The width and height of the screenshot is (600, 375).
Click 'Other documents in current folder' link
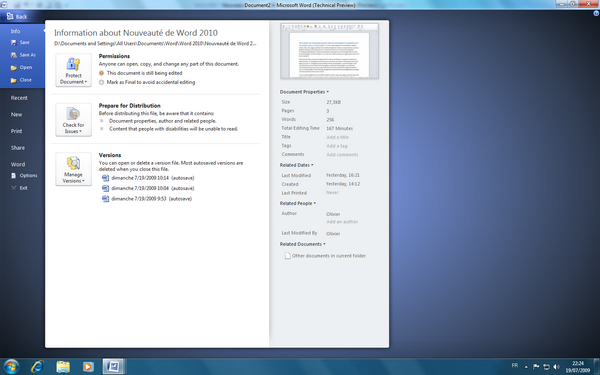click(x=329, y=256)
